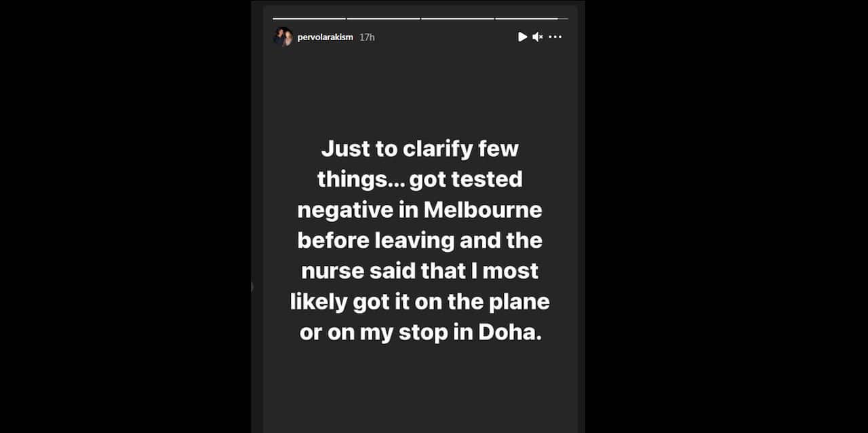Click the 17h story timestamp

point(367,37)
